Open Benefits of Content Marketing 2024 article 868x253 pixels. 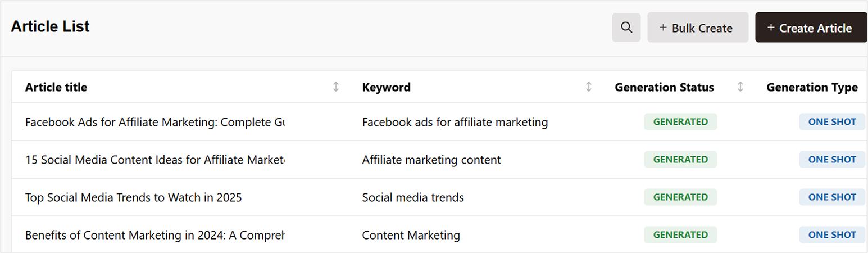(x=154, y=235)
